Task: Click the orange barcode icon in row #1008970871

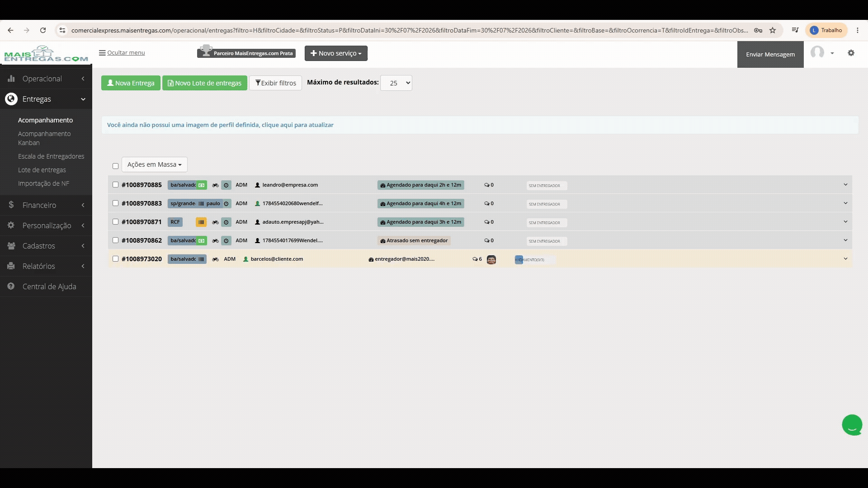Action: 201,222
